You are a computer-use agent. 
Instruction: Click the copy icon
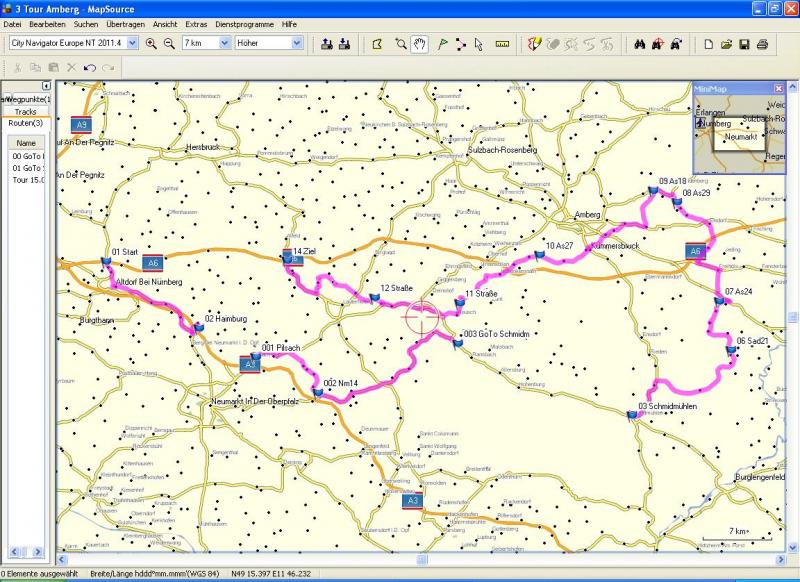point(35,68)
